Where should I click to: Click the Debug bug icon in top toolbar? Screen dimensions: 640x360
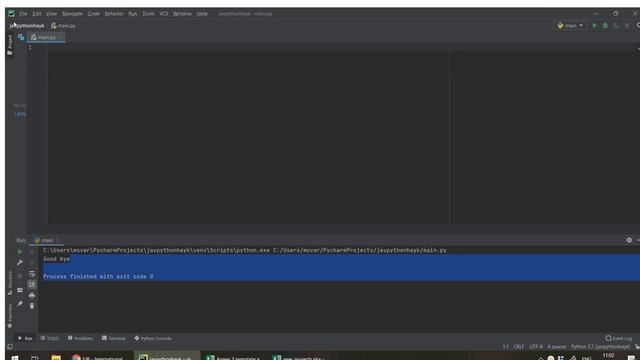(605, 26)
